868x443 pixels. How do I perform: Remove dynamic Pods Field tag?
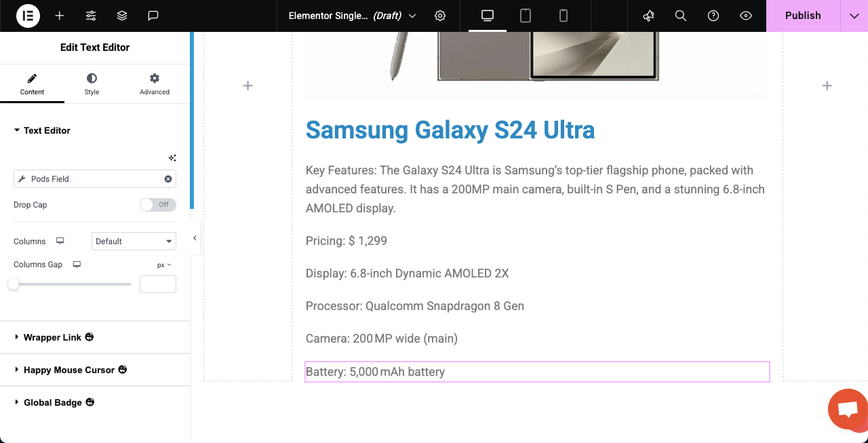168,179
